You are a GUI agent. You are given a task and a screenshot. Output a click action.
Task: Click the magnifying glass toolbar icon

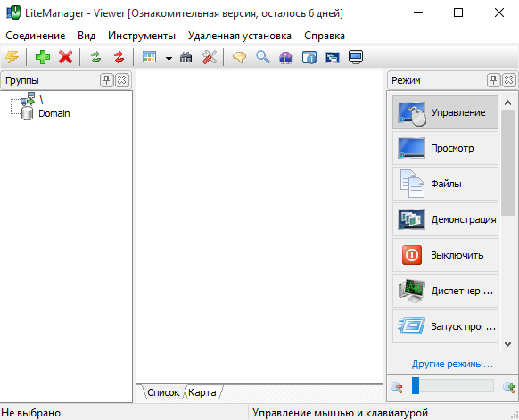click(x=263, y=57)
